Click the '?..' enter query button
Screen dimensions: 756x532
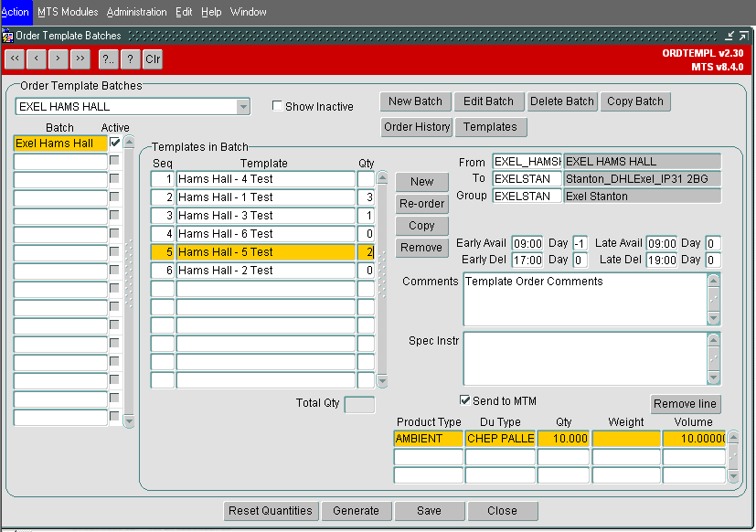pos(109,59)
